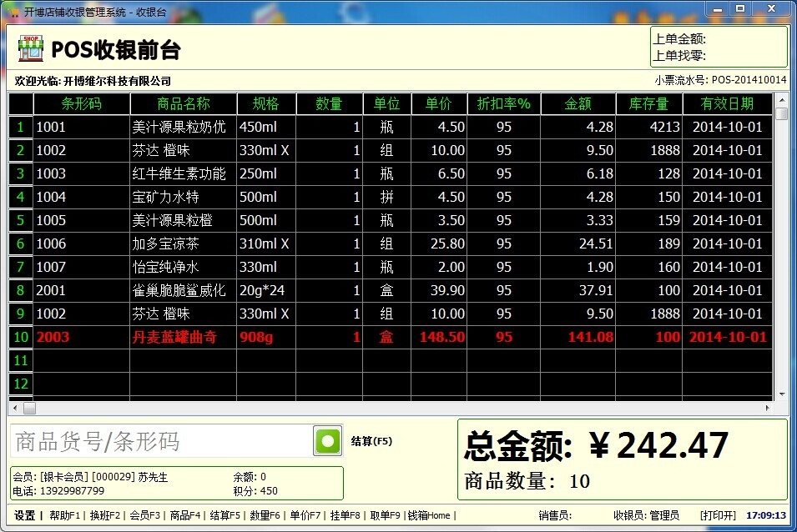Screen dimensions: 797x532
Task: Click the horizontal scrollbar right arrow
Action: pos(767,408)
